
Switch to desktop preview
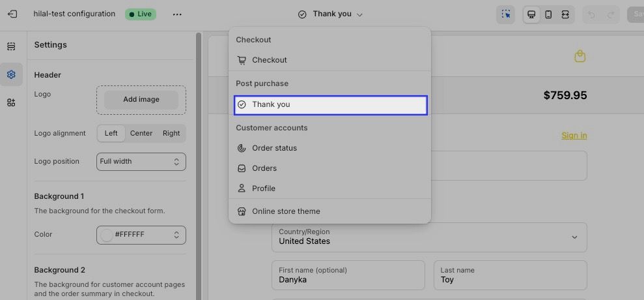(532, 14)
